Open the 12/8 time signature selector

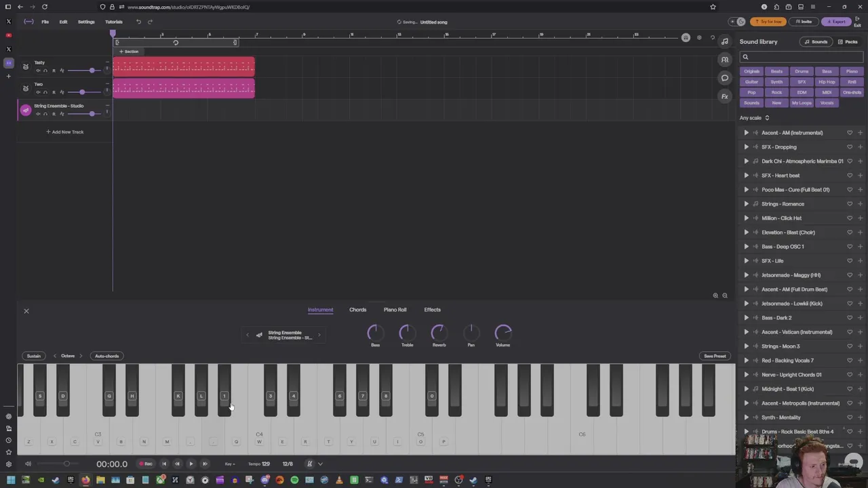(288, 464)
